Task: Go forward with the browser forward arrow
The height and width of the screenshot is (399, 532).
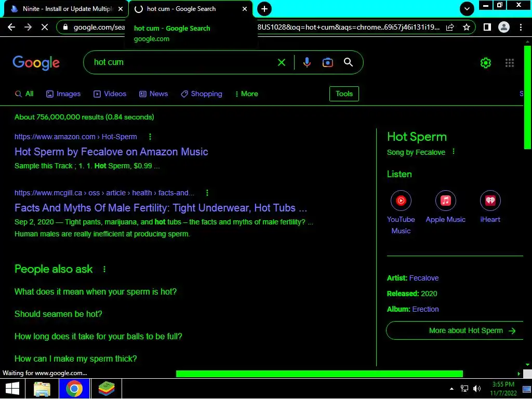Action: 28,27
